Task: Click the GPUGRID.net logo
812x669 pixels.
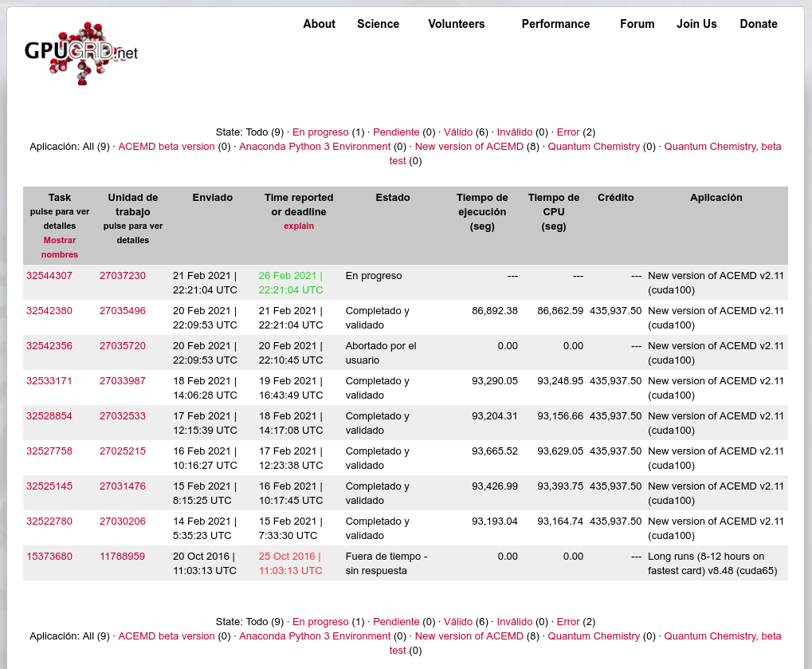Action: click(80, 53)
